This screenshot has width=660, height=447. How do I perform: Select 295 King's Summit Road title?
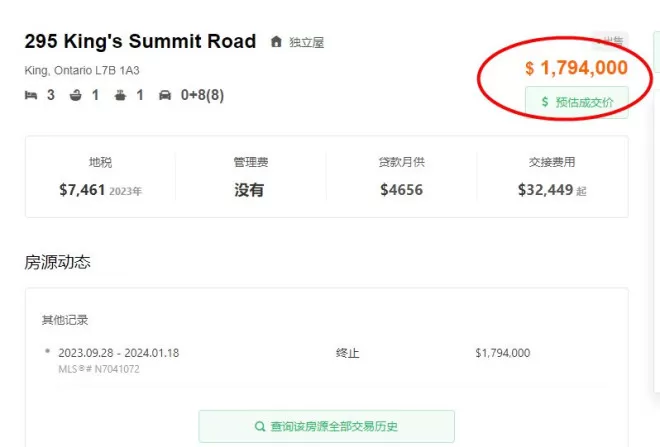(140, 41)
